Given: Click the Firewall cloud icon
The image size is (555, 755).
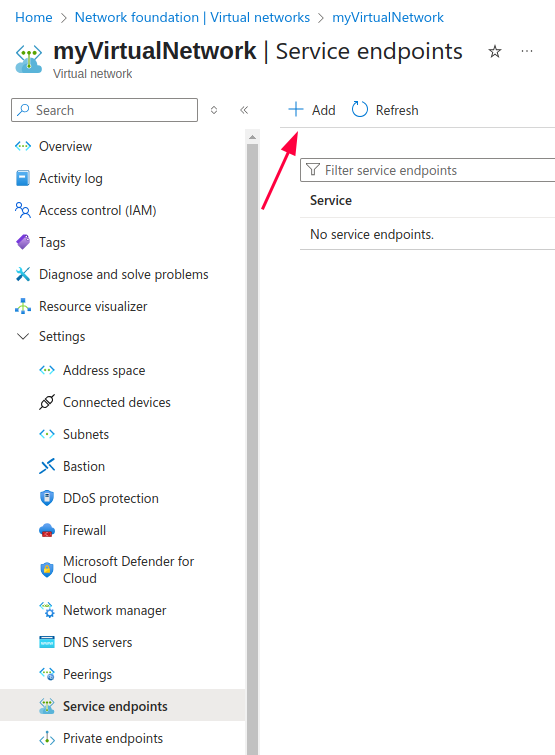Looking at the screenshot, I should coord(47,530).
